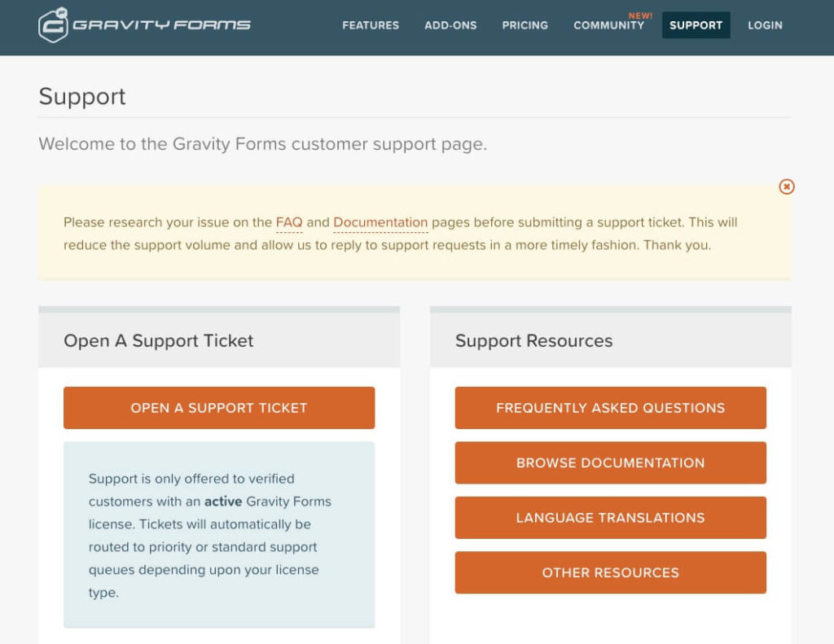
Task: Open the Pricing page in navigation
Action: coord(525,25)
